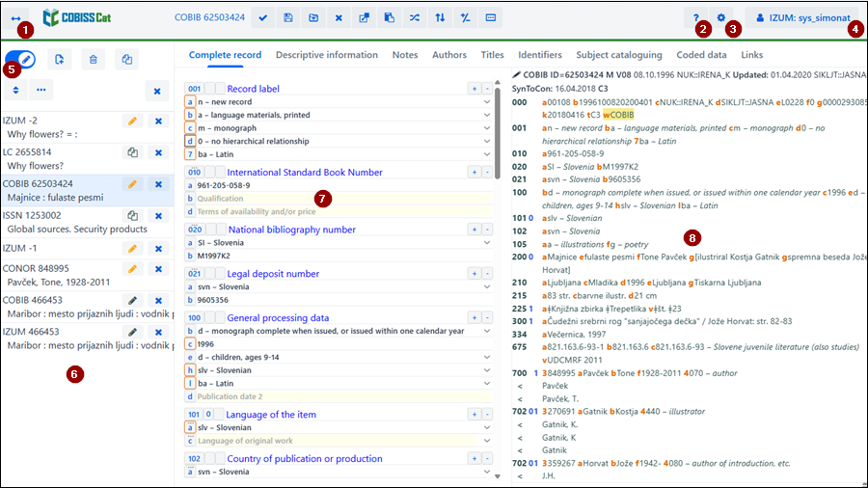The image size is (868, 488).
Task: Click the close record X in the top toolbar
Action: click(x=339, y=17)
